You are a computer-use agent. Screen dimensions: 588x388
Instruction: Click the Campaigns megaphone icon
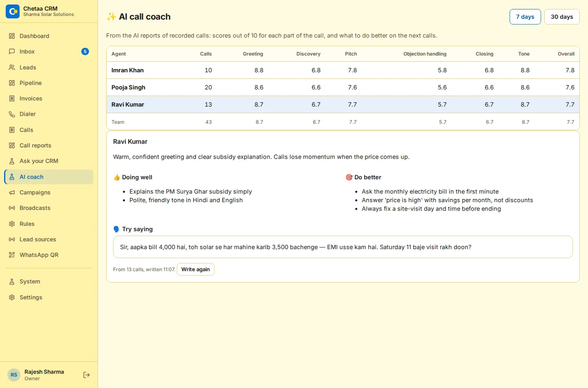(x=12, y=192)
